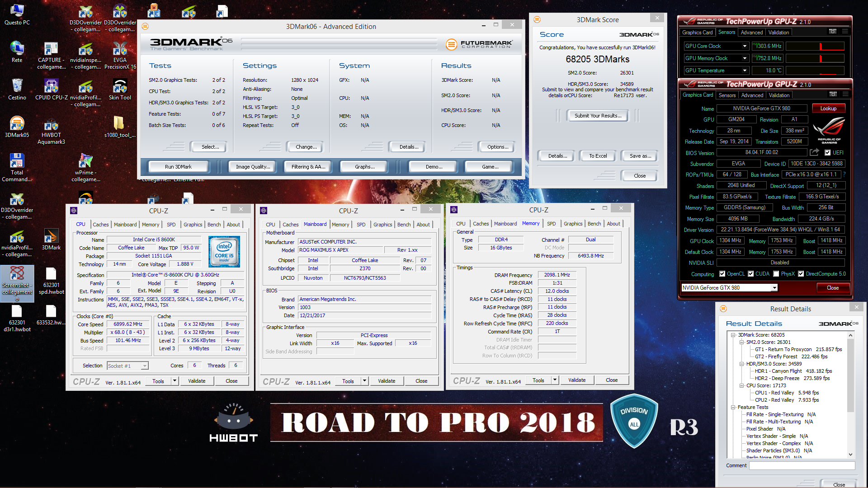Toggle the UEFI checkbox in GPU-Z
The width and height of the screenshot is (868, 488).
pos(827,153)
